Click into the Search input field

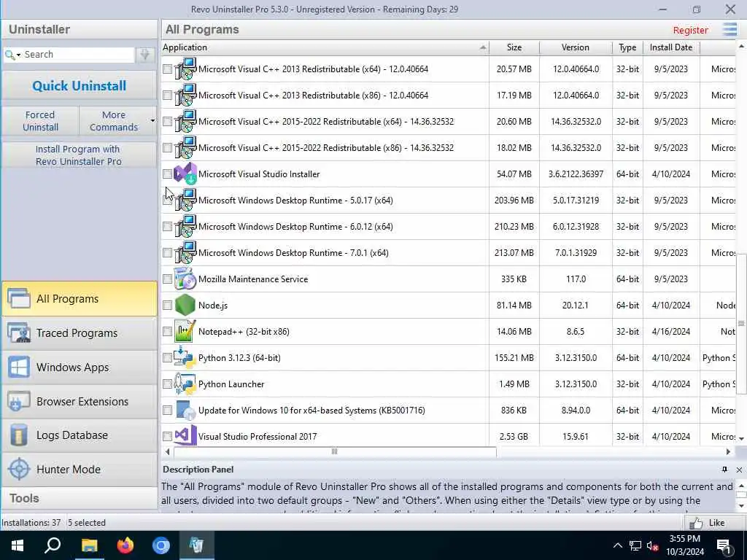pos(79,54)
